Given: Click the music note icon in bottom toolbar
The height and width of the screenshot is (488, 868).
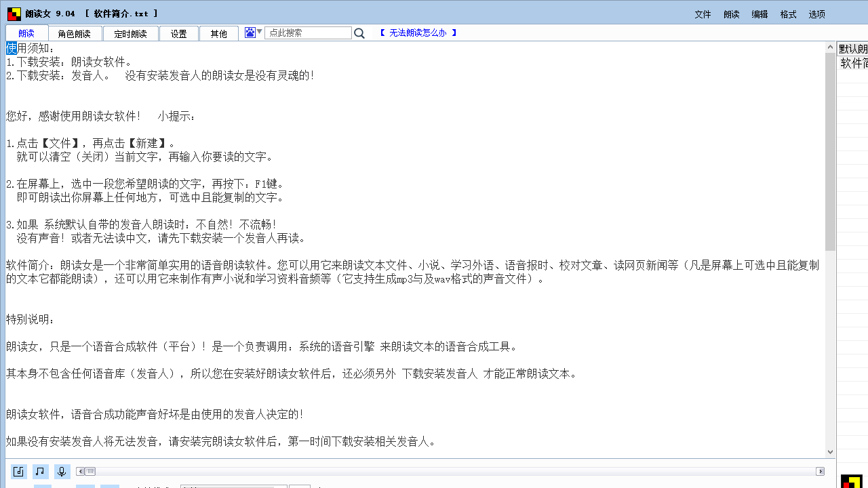Looking at the screenshot, I should pyautogui.click(x=39, y=471).
